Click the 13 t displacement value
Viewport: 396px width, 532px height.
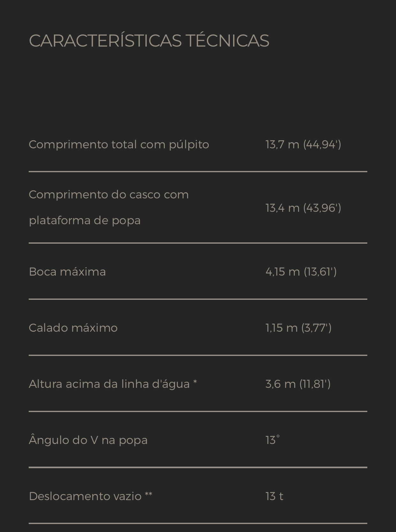tap(274, 496)
